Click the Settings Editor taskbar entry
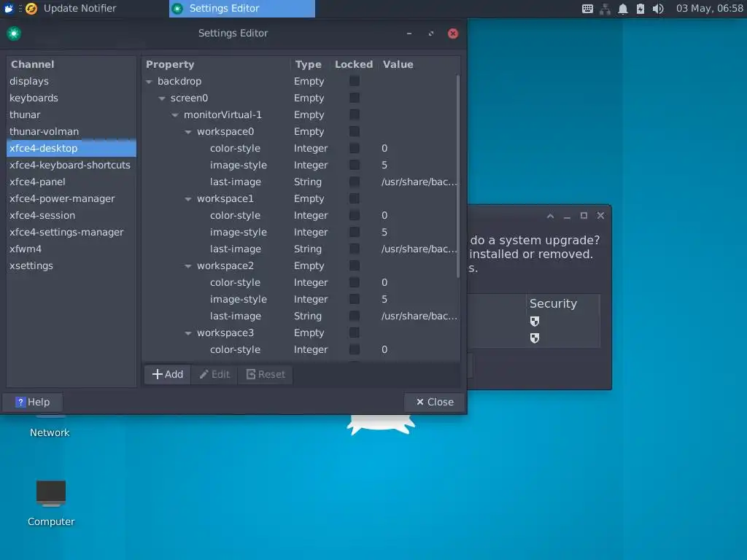The height and width of the screenshot is (560, 747). click(242, 9)
